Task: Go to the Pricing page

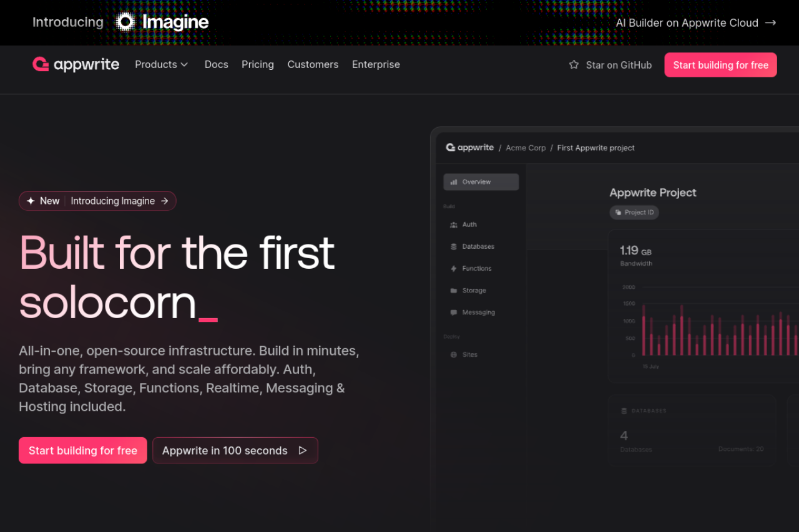Action: point(258,64)
